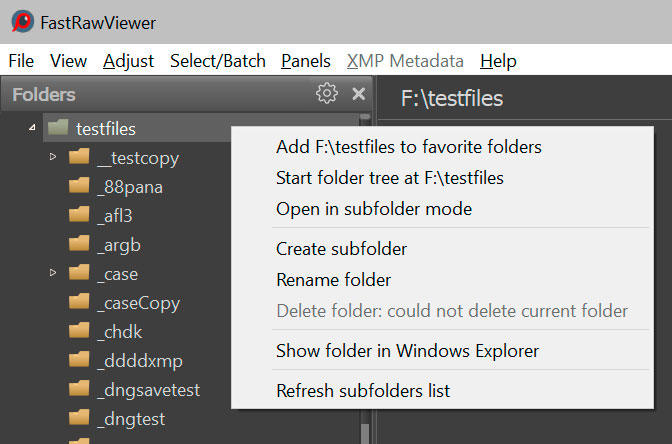
Task: Select Start folder tree at F:\testfiles
Action: point(389,178)
